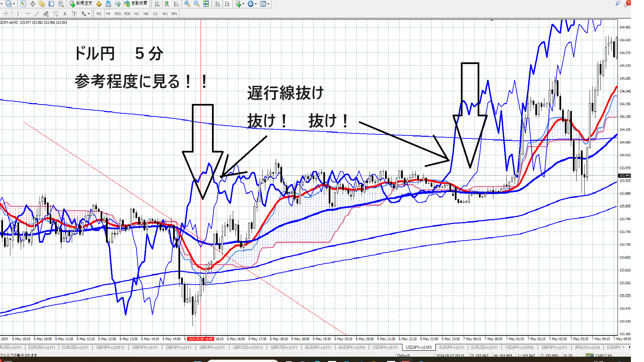644x362 pixels.
Task: Select the text tool A
Action: coord(65,14)
